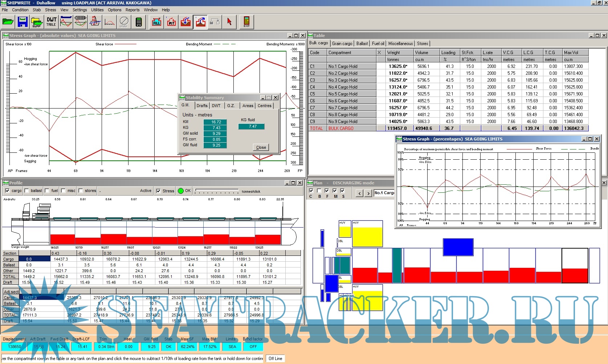
Task: Enable the ballast checkbox in Profile
Action: coord(27,191)
